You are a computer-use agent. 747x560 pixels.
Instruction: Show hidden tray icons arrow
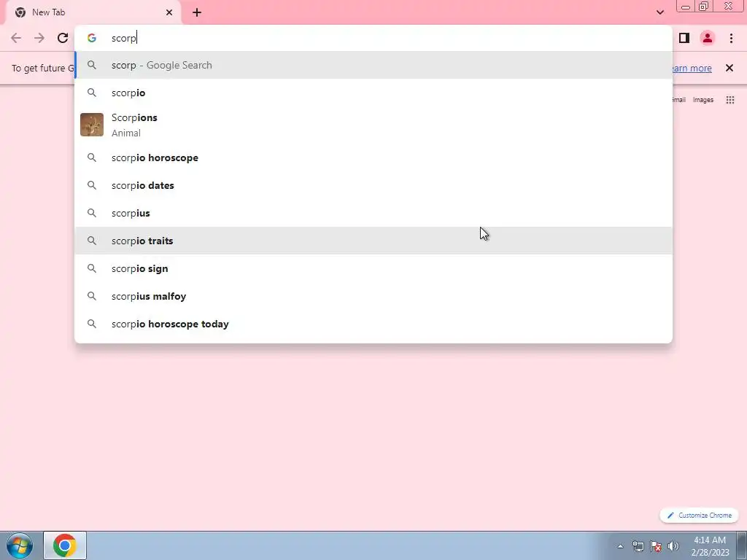point(620,546)
